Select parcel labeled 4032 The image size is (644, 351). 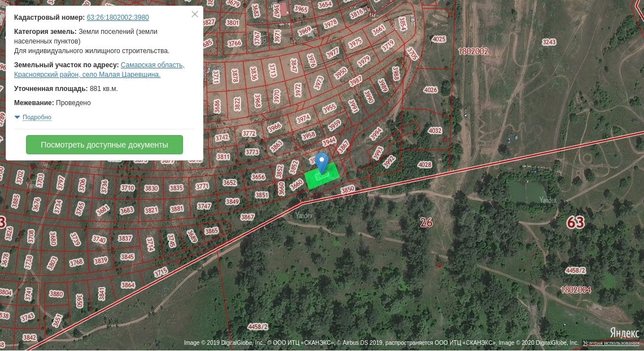coord(434,131)
